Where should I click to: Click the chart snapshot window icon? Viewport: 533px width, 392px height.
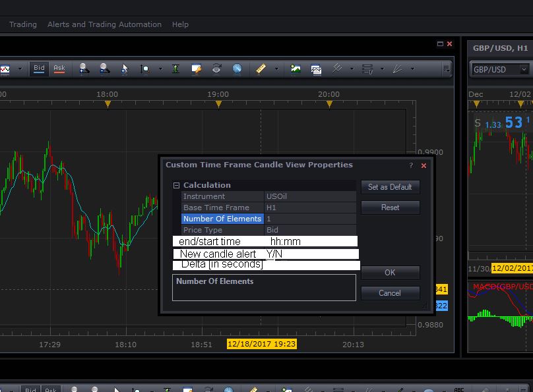(x=316, y=69)
